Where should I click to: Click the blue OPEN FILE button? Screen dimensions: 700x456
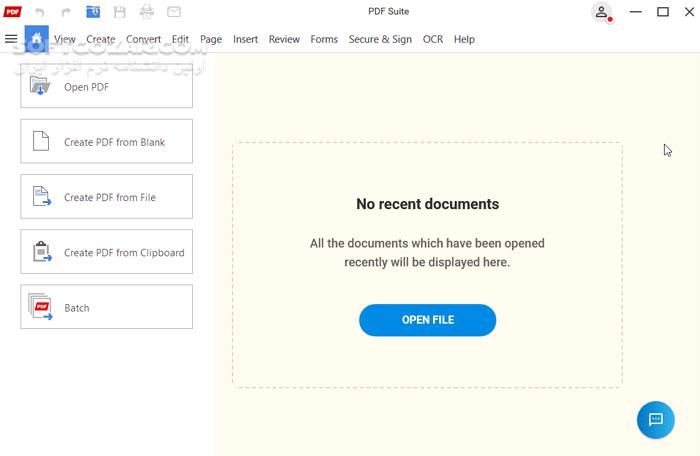[x=427, y=320]
